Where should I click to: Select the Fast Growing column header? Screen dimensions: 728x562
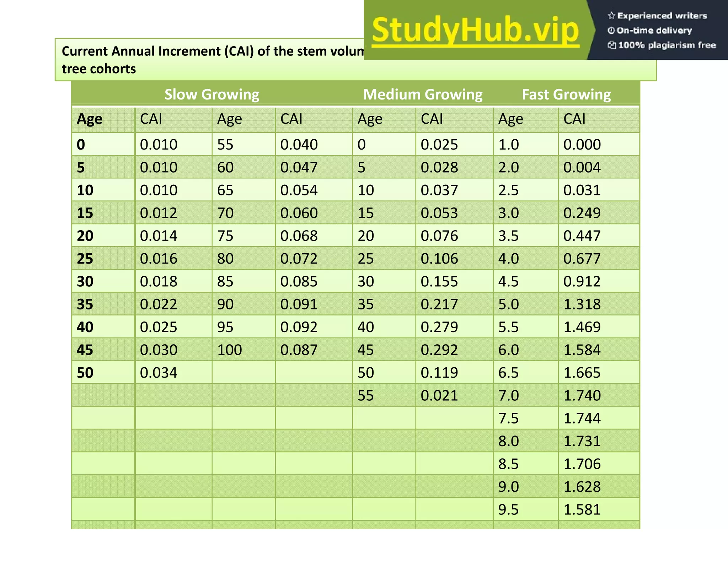(x=566, y=94)
